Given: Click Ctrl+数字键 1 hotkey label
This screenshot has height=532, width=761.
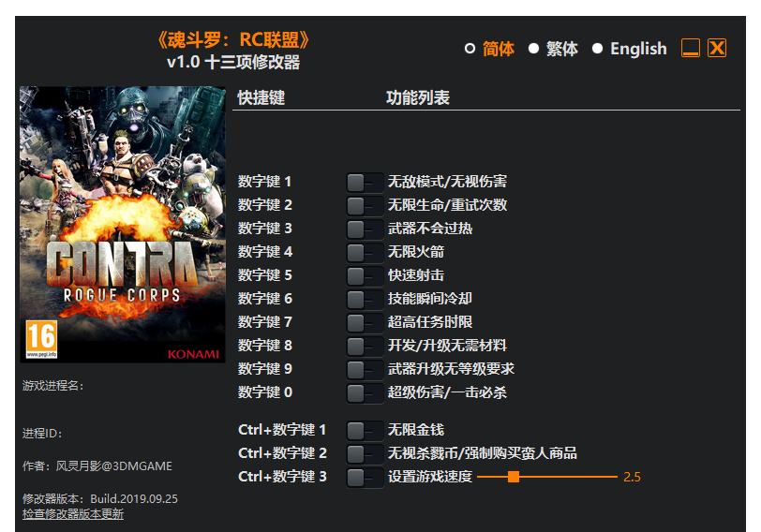Looking at the screenshot, I should pyautogui.click(x=282, y=430).
